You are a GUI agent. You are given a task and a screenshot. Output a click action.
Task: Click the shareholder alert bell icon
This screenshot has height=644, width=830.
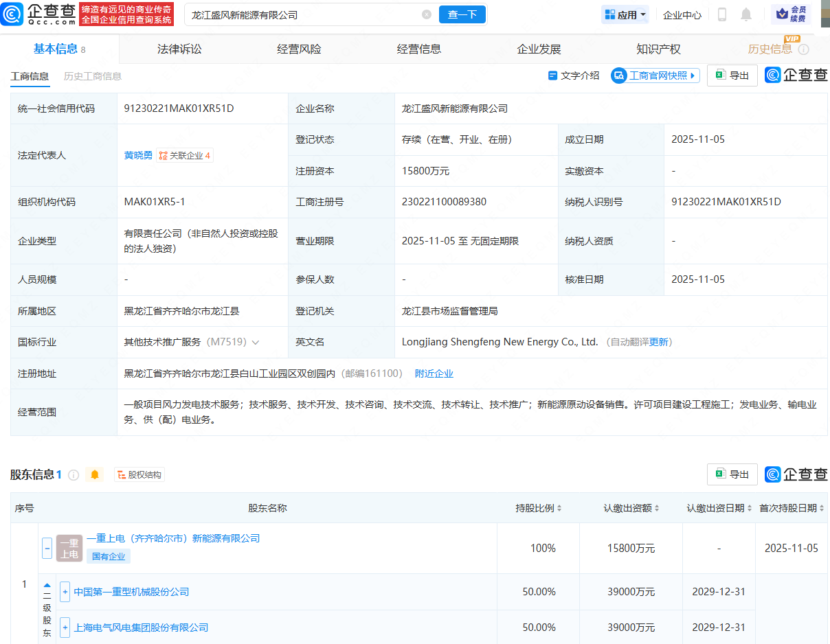pyautogui.click(x=95, y=474)
